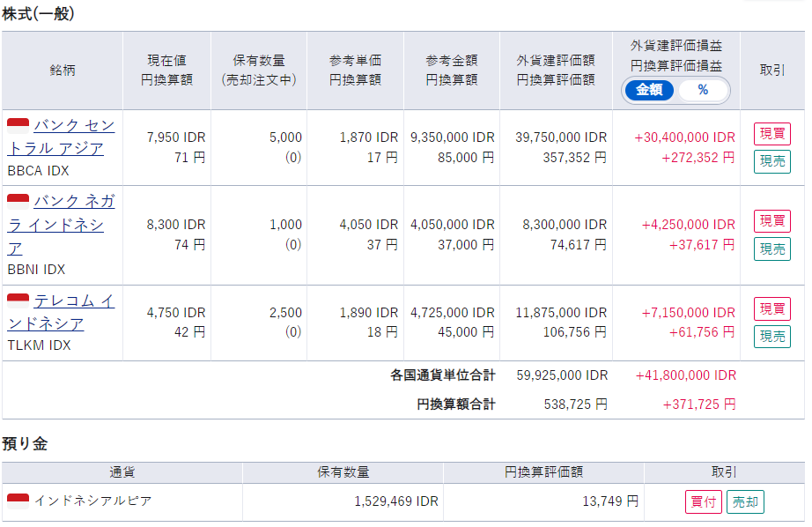Select the 参考金額 円換算額 column header

coord(452,71)
